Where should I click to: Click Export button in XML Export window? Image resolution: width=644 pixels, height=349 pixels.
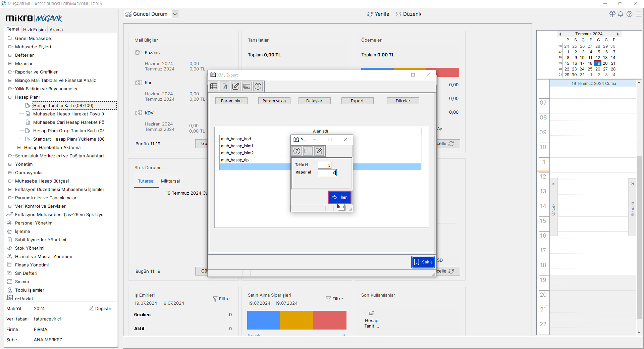(x=357, y=101)
